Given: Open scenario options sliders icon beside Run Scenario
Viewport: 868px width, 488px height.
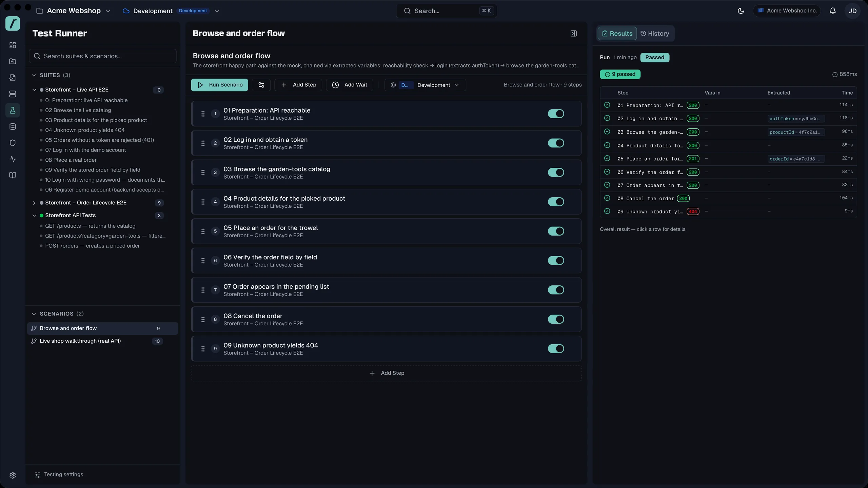Looking at the screenshot, I should (261, 85).
